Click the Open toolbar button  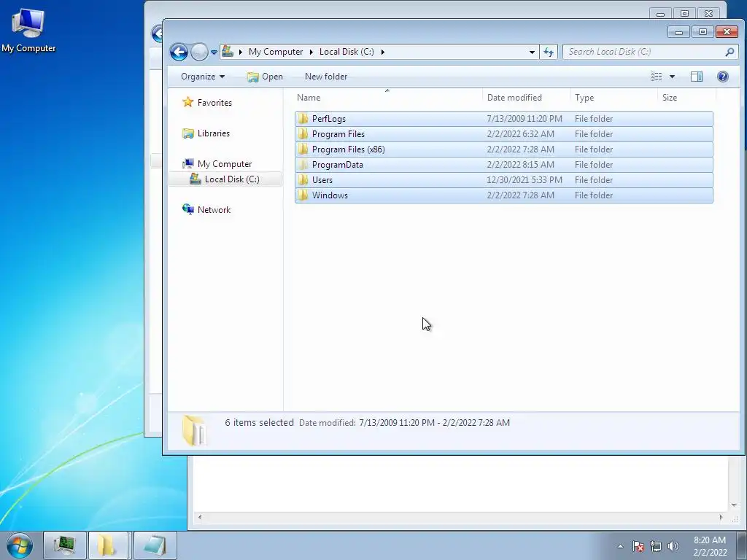tap(265, 77)
